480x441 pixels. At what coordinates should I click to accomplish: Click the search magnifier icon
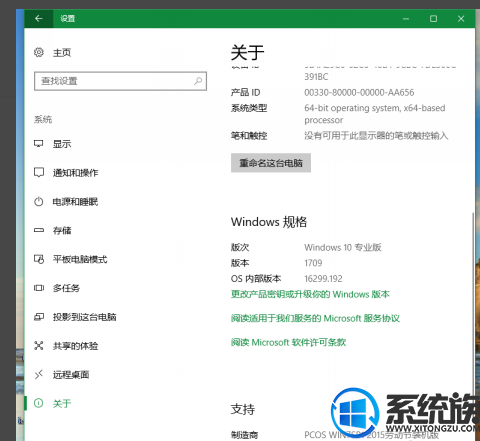pyautogui.click(x=198, y=81)
